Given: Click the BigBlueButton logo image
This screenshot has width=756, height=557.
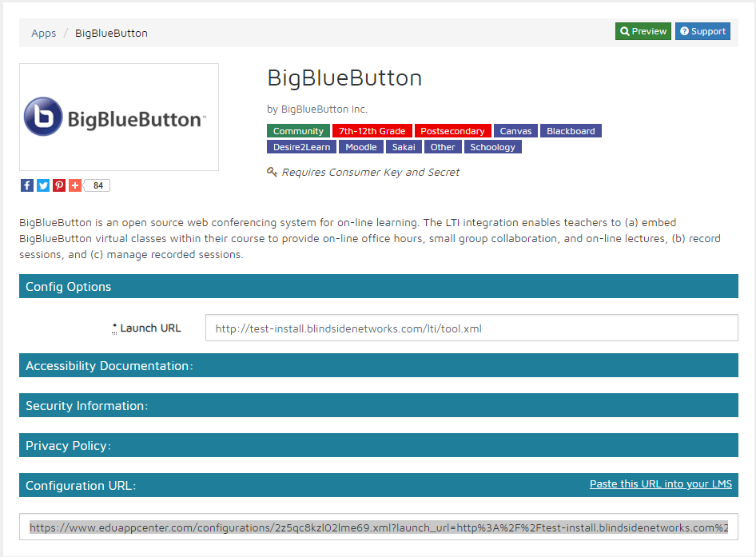Looking at the screenshot, I should point(119,117).
